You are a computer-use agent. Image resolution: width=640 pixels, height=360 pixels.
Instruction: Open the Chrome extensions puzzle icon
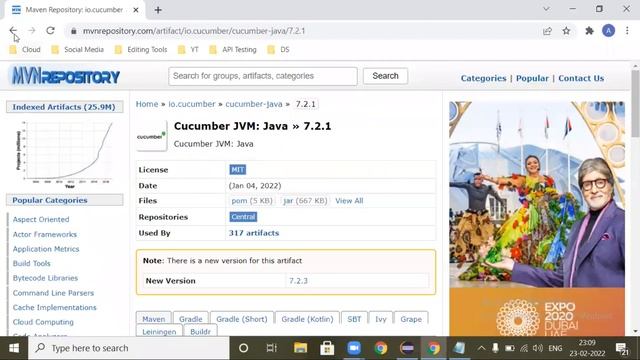coord(589,31)
